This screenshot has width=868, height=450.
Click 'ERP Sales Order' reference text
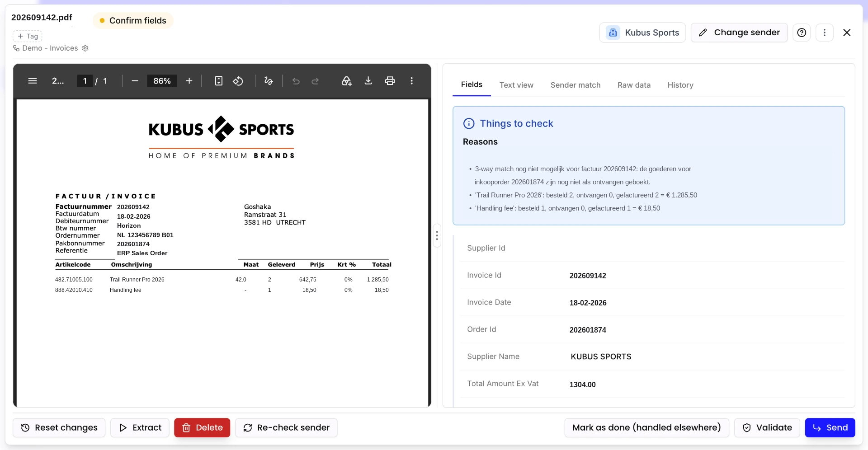click(x=142, y=253)
